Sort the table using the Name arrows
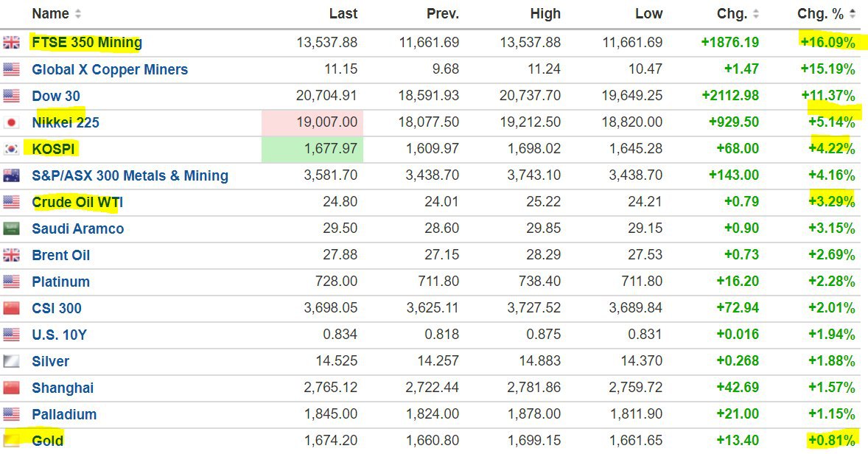This screenshot has width=868, height=454. click(x=78, y=14)
